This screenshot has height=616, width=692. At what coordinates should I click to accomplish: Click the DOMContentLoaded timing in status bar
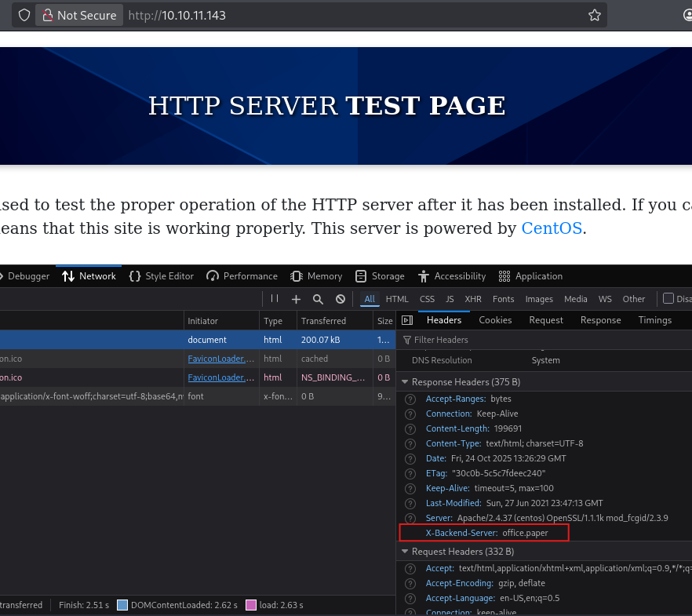point(184,605)
